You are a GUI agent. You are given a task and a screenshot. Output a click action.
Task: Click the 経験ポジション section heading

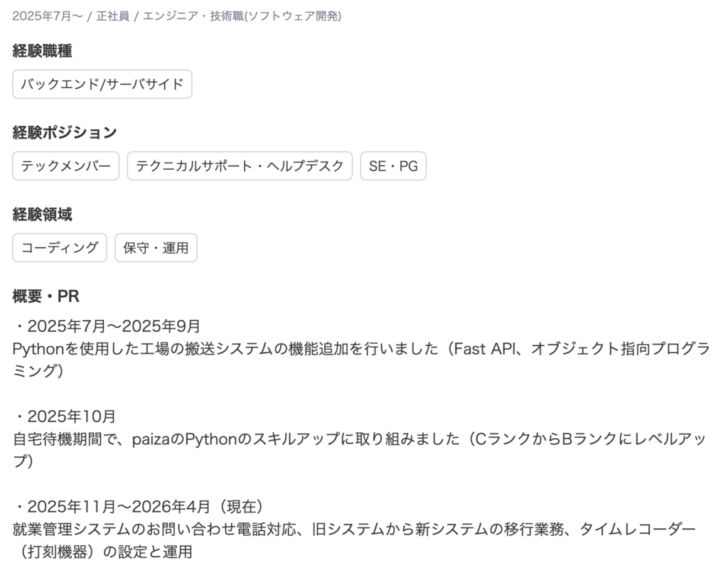pos(65,133)
